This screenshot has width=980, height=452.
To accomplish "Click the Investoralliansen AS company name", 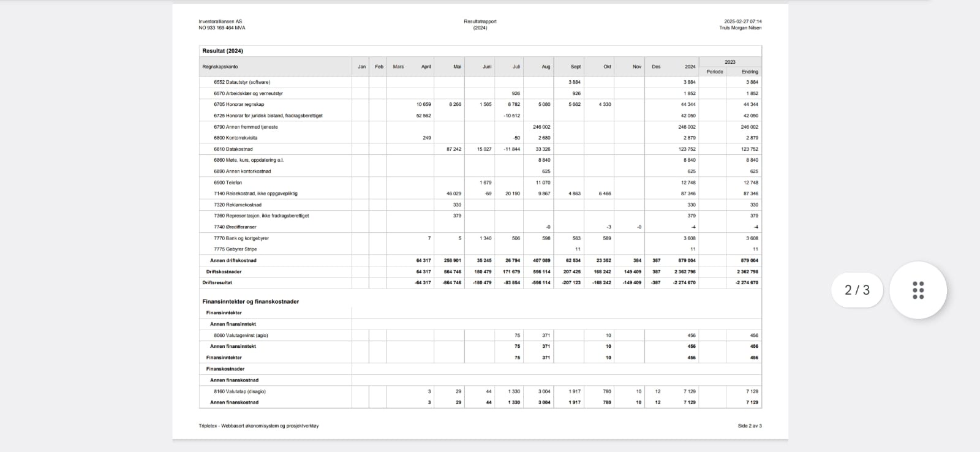I will [220, 21].
